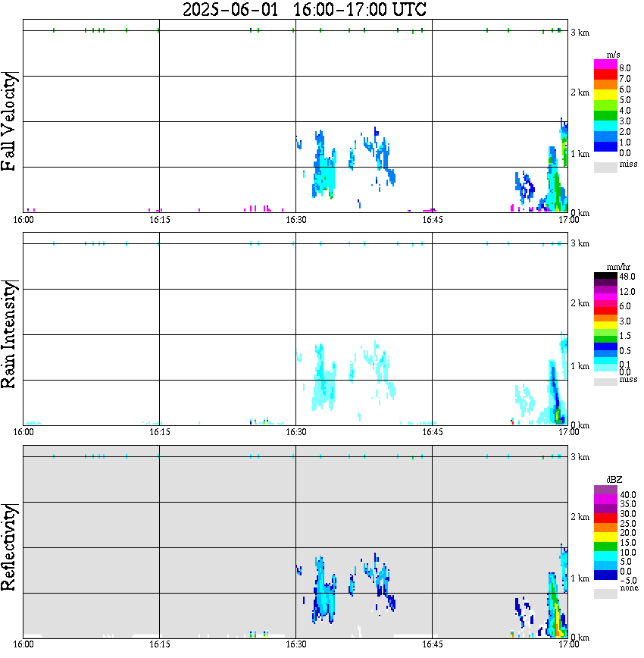Click the '2 km' height label on Rain Intensity

point(580,303)
